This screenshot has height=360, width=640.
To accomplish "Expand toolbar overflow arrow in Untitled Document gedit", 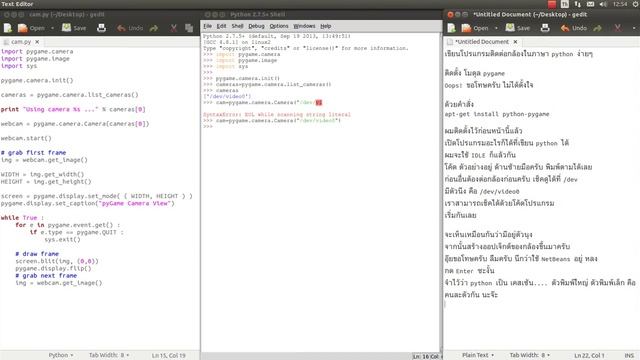I will 634,28.
